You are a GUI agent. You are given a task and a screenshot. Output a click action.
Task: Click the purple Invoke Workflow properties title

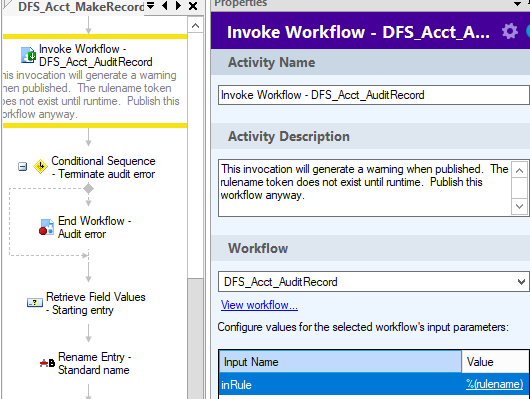coord(358,32)
